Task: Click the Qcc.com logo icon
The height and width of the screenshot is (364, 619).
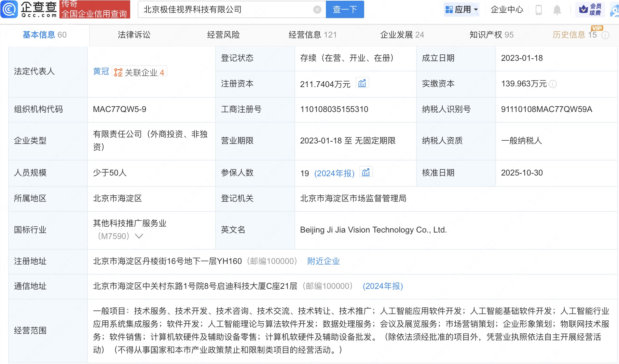Action: (9, 9)
